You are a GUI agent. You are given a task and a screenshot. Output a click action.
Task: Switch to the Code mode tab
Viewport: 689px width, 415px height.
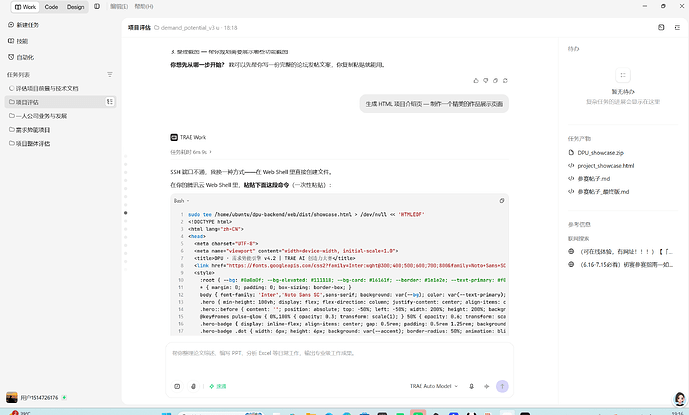(x=51, y=7)
